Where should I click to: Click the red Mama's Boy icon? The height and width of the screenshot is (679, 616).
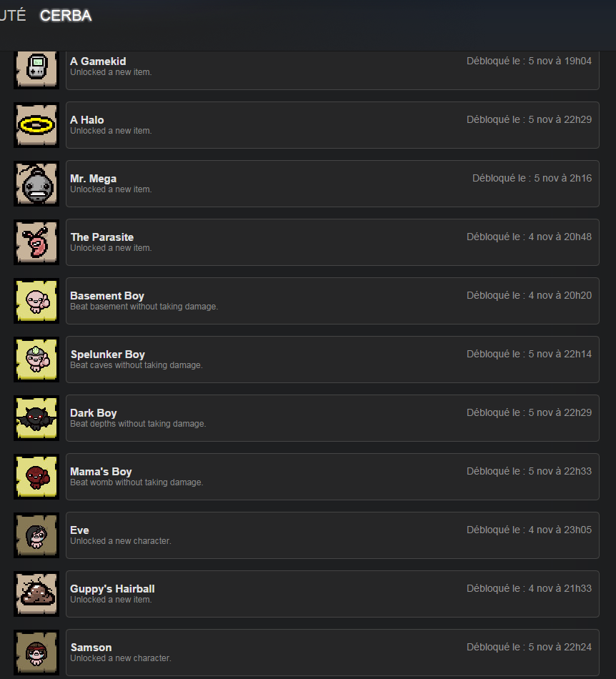pos(36,477)
